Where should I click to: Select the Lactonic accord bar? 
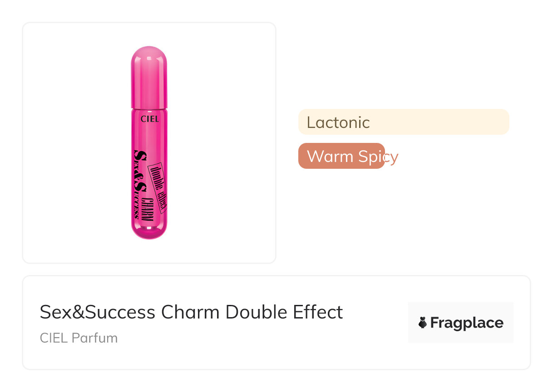click(404, 122)
